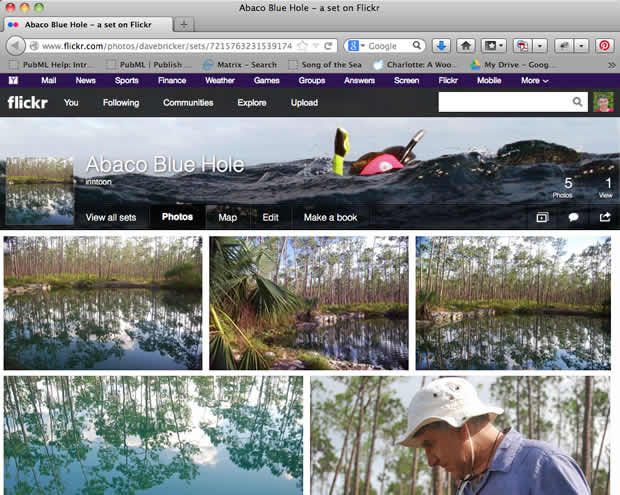Image resolution: width=620 pixels, height=495 pixels.
Task: Reload page with the refresh icon
Action: pos(329,46)
